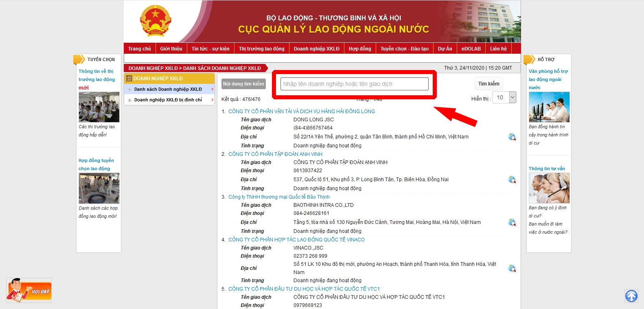Open details icon for BAOTHINH INTRA company
Screen dimensions: 644x309
point(512,222)
